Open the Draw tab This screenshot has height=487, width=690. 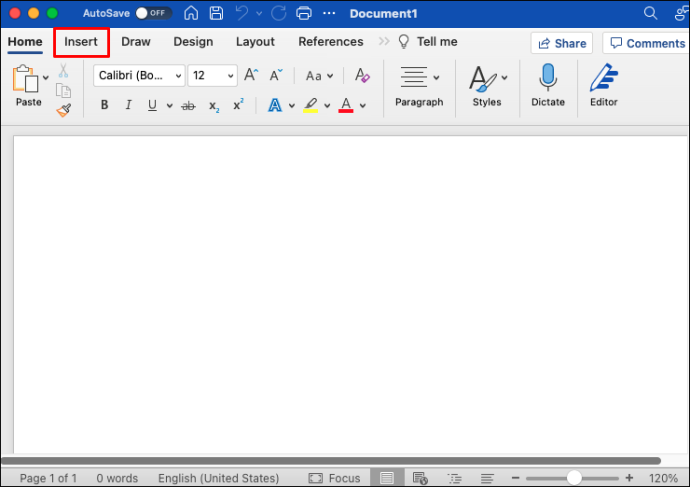(136, 42)
